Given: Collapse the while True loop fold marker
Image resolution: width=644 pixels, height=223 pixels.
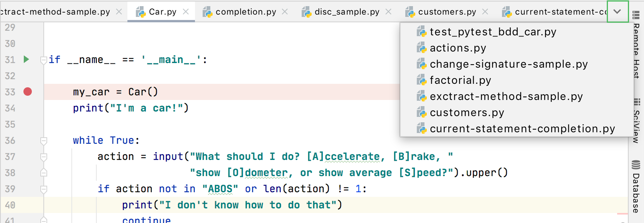Looking at the screenshot, I should pyautogui.click(x=44, y=141).
